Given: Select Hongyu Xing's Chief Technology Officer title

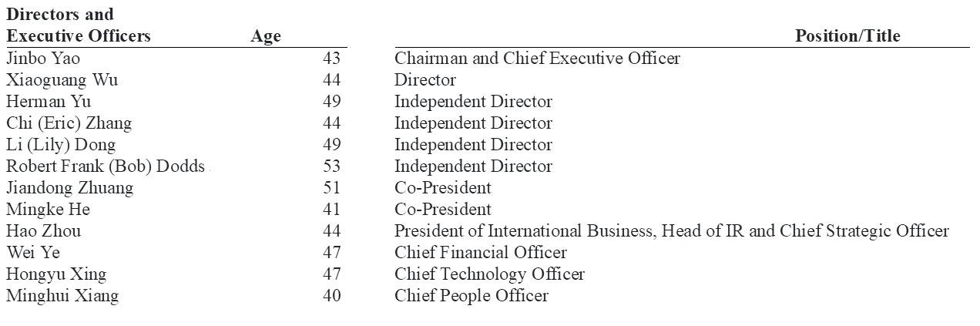Looking at the screenshot, I should [x=489, y=274].
